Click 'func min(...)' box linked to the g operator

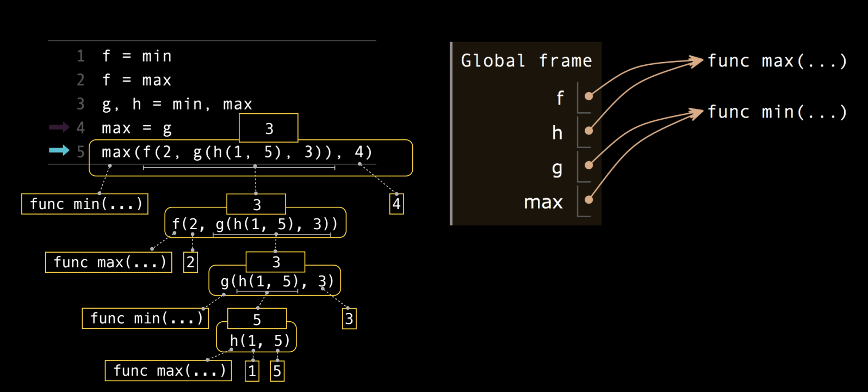145,318
